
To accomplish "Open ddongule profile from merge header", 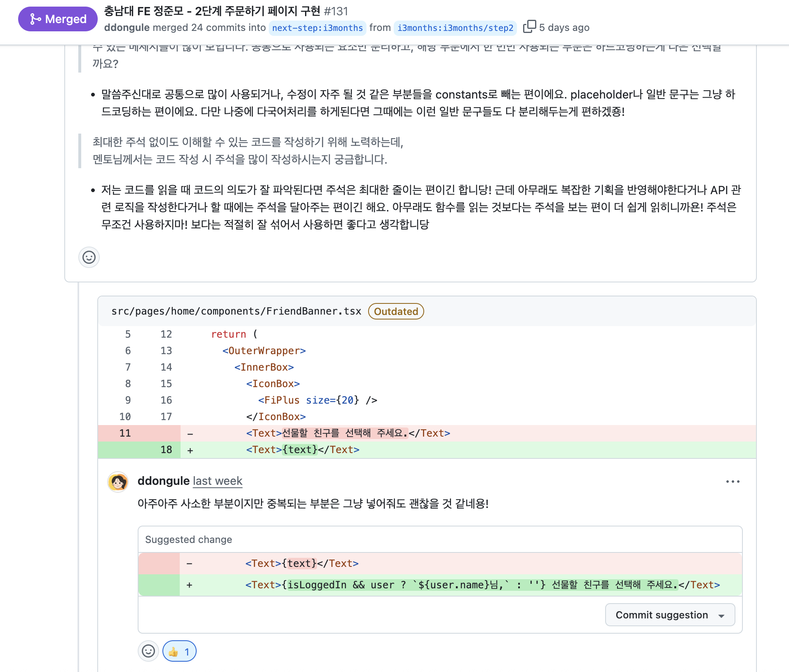I will [127, 28].
